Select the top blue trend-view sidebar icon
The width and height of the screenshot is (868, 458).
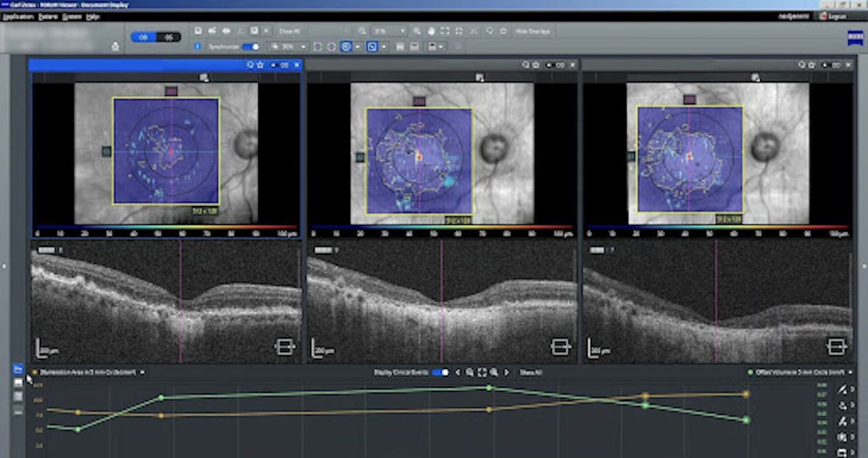pyautogui.click(x=18, y=369)
